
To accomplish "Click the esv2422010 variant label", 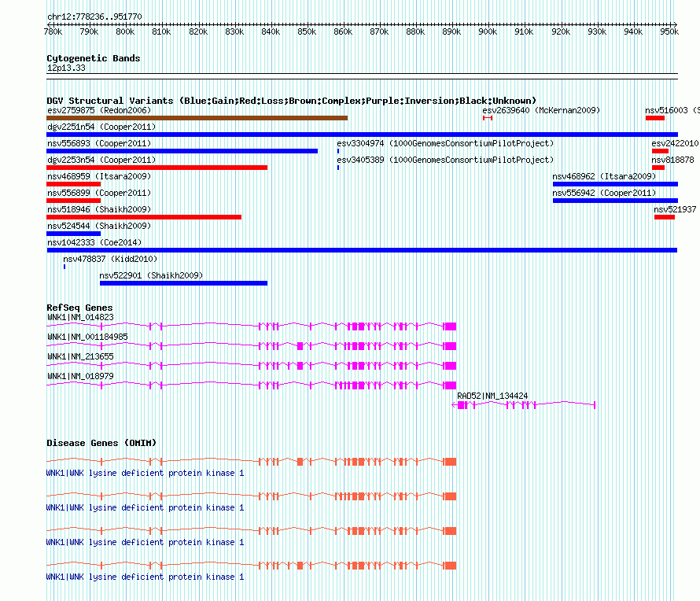I will point(675,143).
